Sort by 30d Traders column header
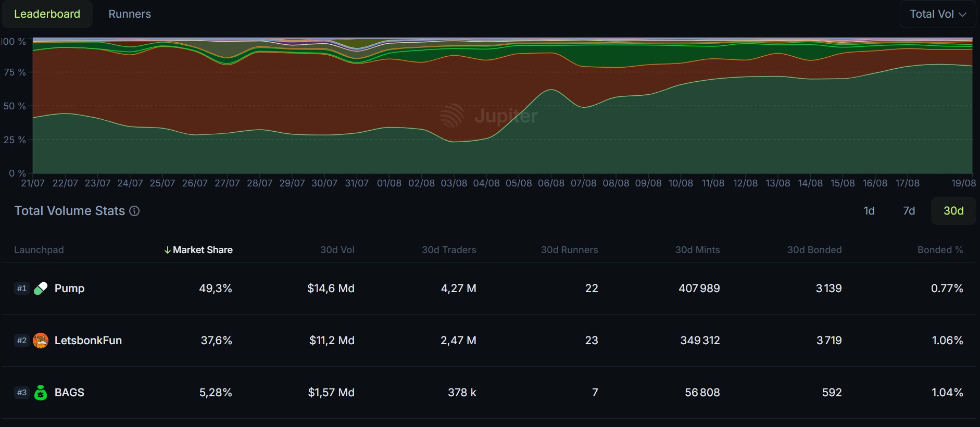 click(449, 250)
